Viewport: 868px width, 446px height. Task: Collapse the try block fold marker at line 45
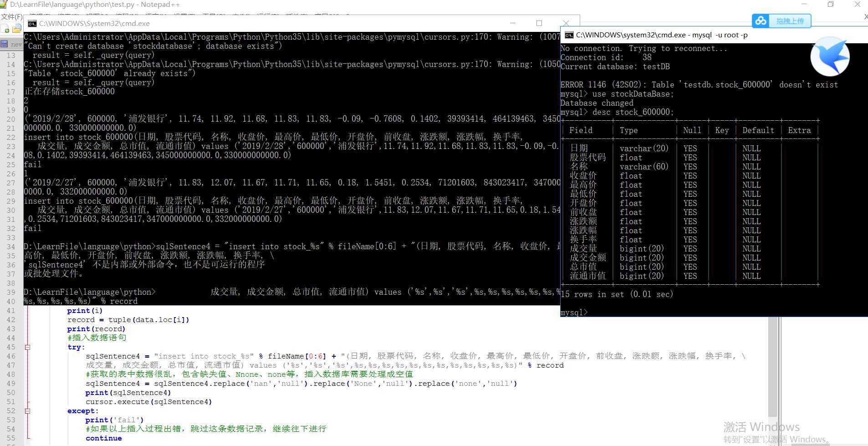(27, 347)
